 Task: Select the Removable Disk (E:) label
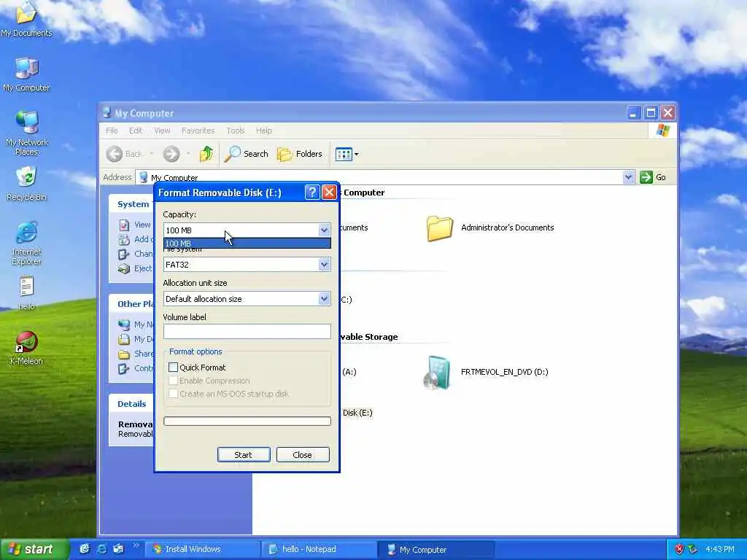click(357, 413)
